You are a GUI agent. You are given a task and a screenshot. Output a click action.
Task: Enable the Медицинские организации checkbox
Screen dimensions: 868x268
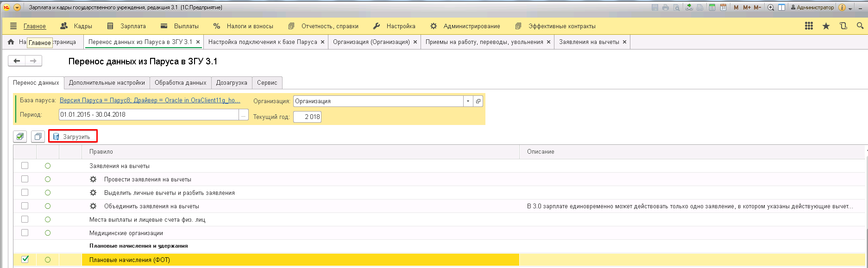[25, 233]
